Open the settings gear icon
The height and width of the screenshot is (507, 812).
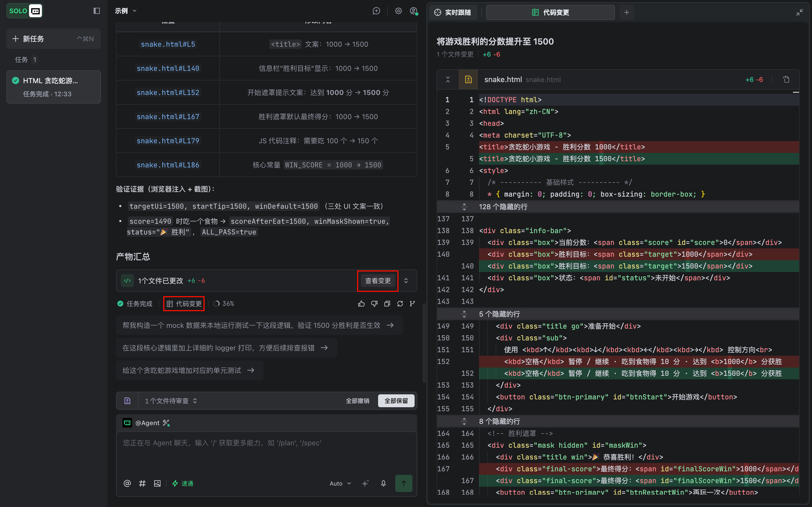tap(398, 11)
